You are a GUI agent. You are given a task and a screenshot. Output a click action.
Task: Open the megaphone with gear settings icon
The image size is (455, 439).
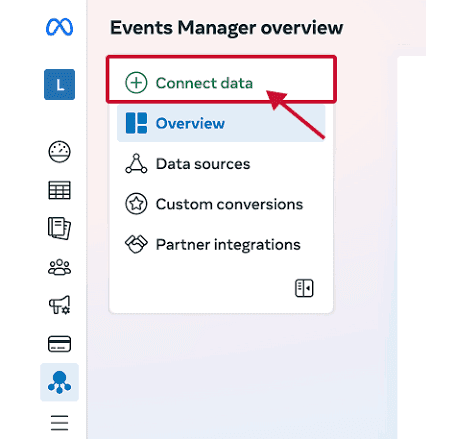pyautogui.click(x=59, y=305)
